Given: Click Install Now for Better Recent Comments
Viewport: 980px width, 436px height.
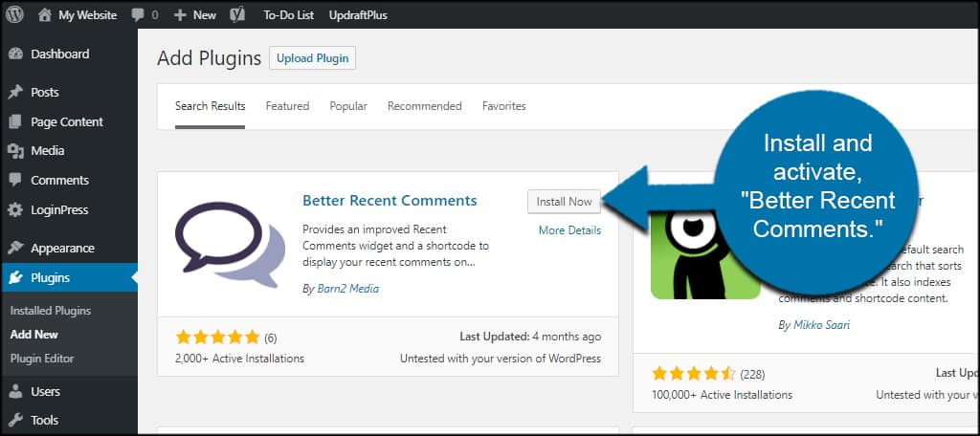Looking at the screenshot, I should (x=564, y=202).
